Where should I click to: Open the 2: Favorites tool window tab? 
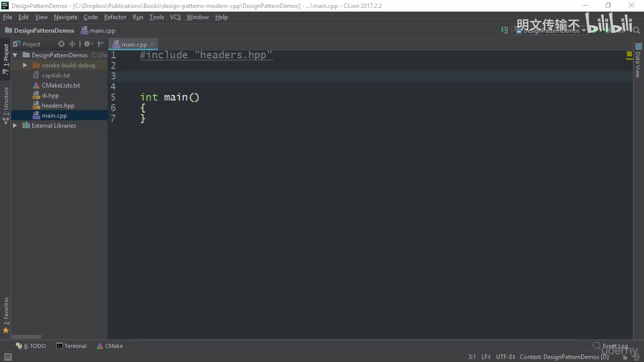pos(6,315)
